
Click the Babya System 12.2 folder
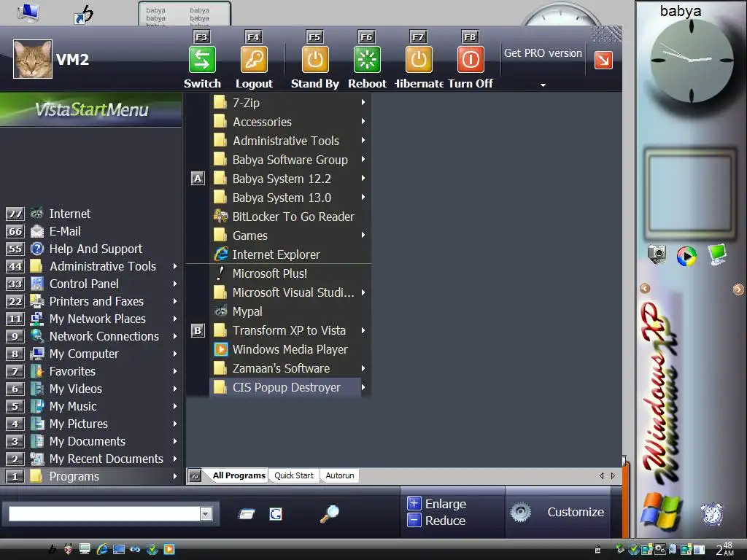click(x=282, y=179)
